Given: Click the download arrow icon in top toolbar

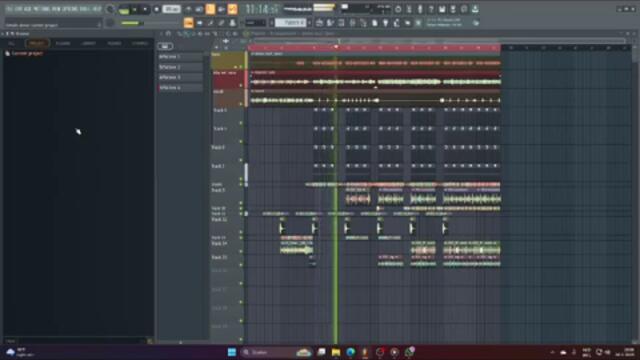Looking at the screenshot, I should tap(475, 9).
